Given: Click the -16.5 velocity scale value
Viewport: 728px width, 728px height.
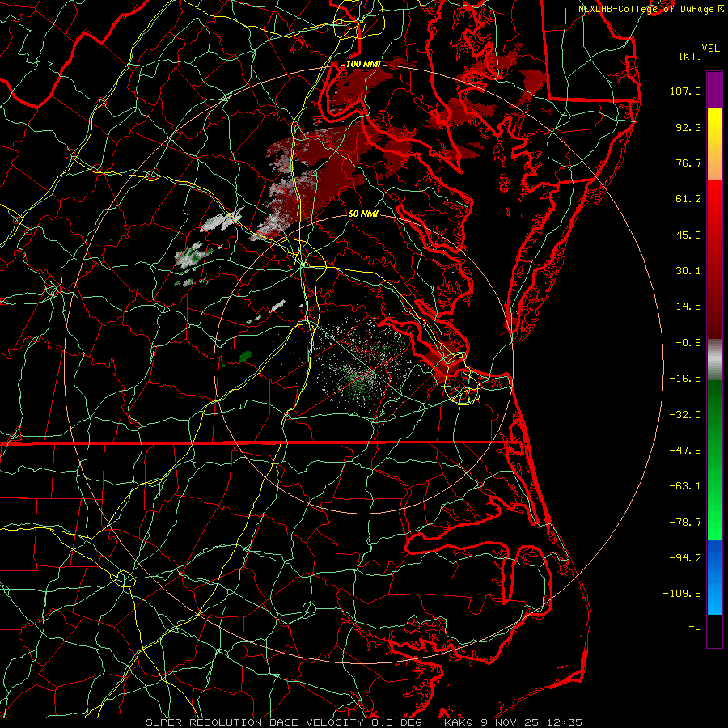Looking at the screenshot, I should pyautogui.click(x=685, y=379).
